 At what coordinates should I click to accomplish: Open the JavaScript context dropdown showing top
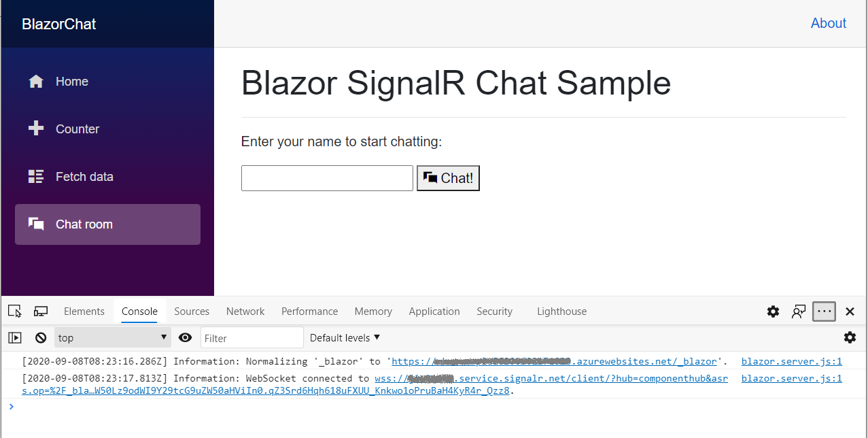(x=112, y=337)
